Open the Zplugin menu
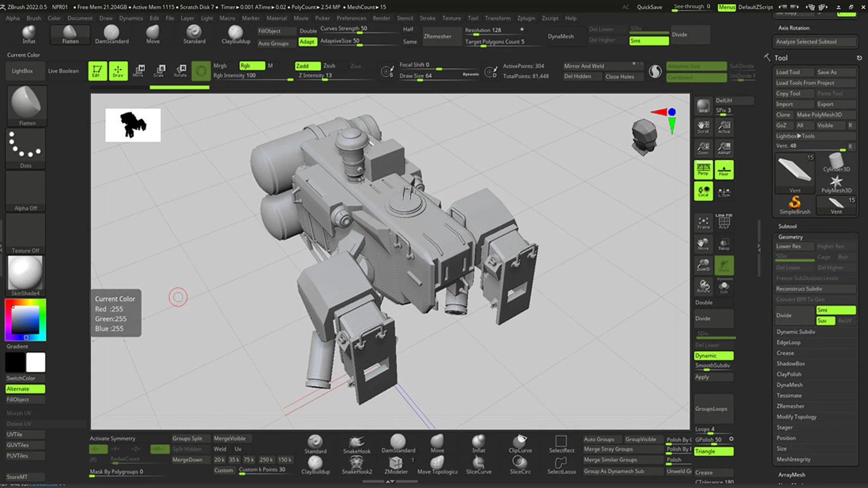868x488 pixels. pyautogui.click(x=526, y=18)
